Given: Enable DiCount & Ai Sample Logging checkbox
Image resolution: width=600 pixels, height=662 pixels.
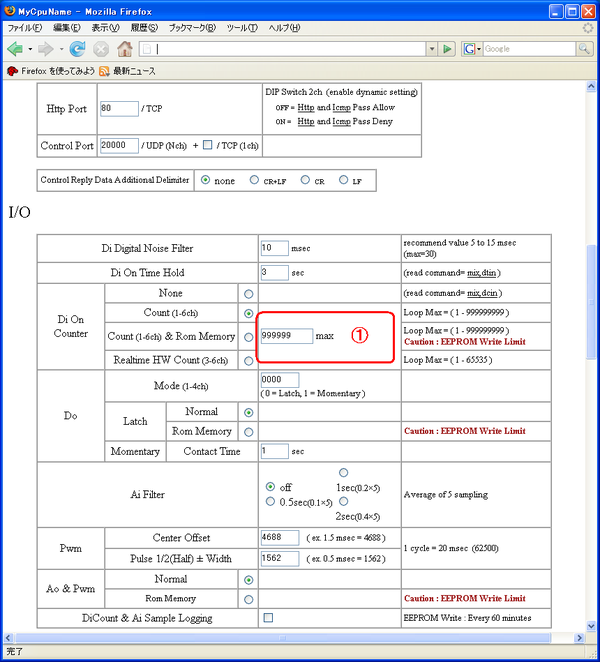Looking at the screenshot, I should pos(268,618).
